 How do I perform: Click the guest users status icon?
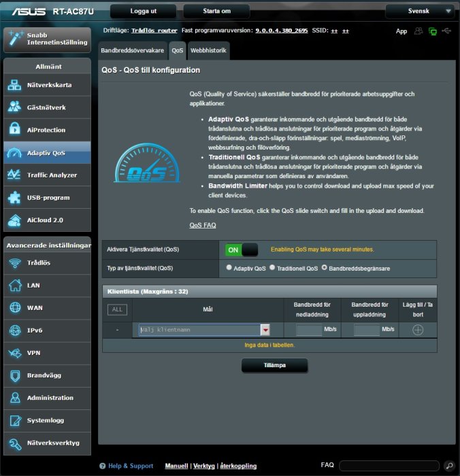click(418, 31)
